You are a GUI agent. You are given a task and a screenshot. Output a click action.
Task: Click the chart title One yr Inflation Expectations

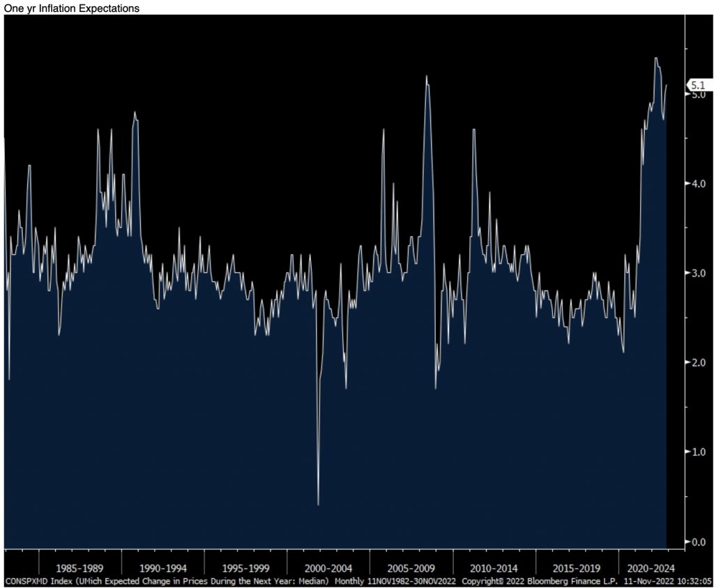pyautogui.click(x=71, y=8)
